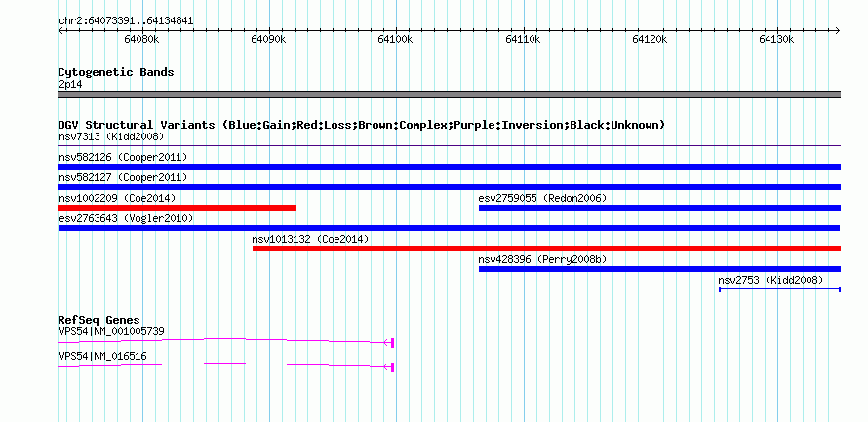Click the VPS54 NM_016516 exon end marker
This screenshot has width=868, height=422.
(392, 367)
